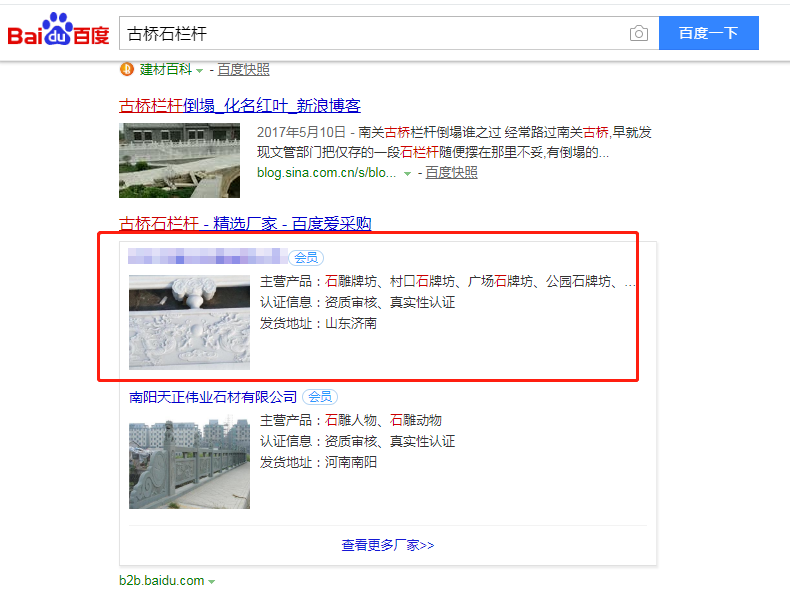Click the orange 建材百科 site badge icon
790x603 pixels.
[127, 69]
